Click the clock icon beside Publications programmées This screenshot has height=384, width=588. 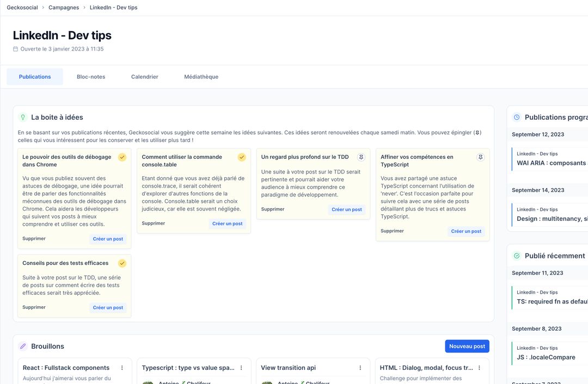pos(517,117)
